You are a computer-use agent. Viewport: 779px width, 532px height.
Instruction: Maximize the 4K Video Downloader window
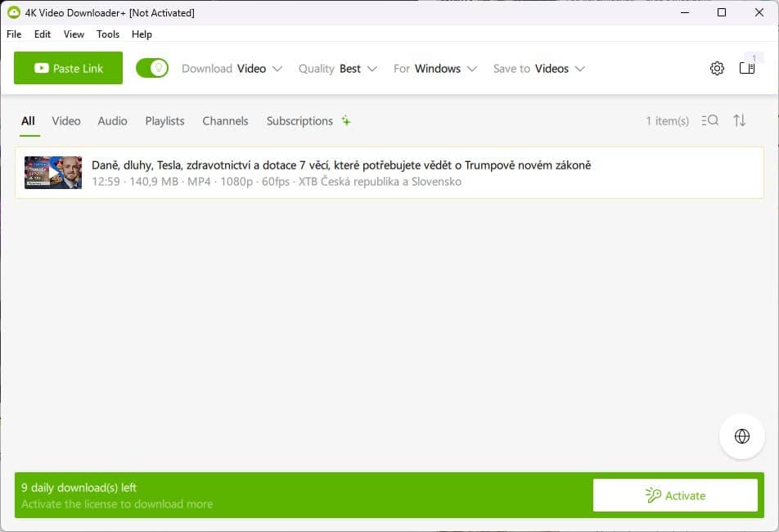click(722, 12)
